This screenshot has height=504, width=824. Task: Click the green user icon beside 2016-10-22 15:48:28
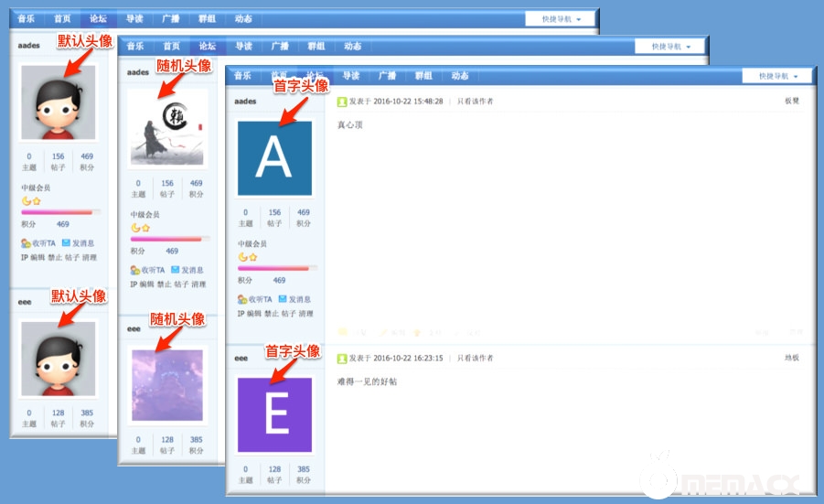(342, 102)
